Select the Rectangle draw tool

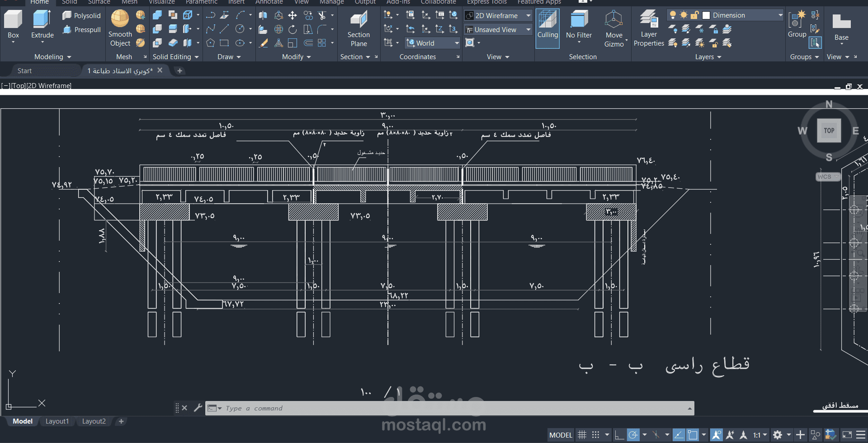point(224,43)
